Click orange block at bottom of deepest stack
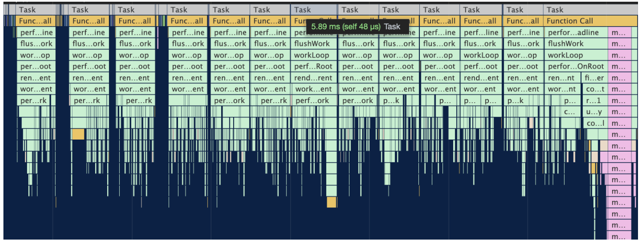Viewport: 644px width, 243px height. click(331, 202)
